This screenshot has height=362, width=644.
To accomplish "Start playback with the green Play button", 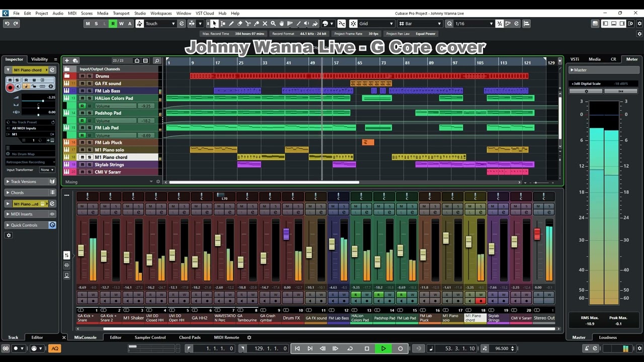I will click(383, 348).
